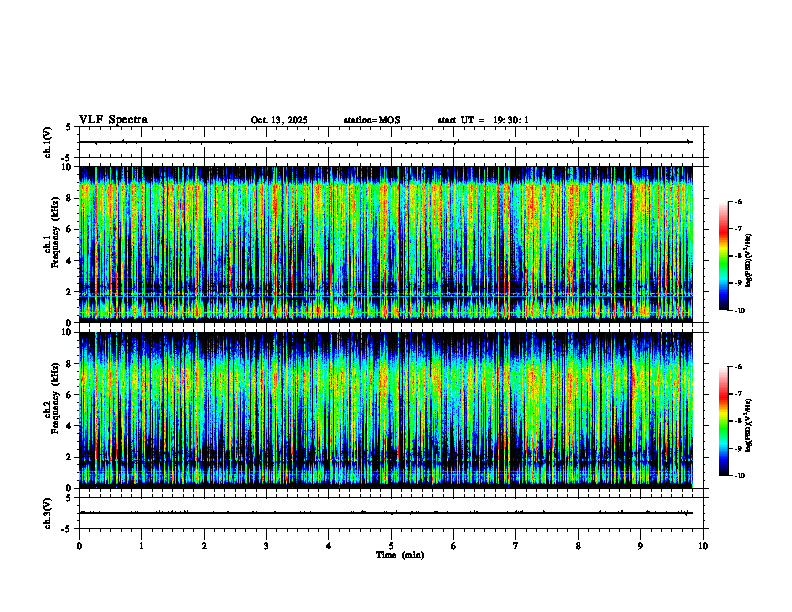Click the ch.1 color bar log(PSD) label
The image size is (792, 612).
(x=749, y=261)
